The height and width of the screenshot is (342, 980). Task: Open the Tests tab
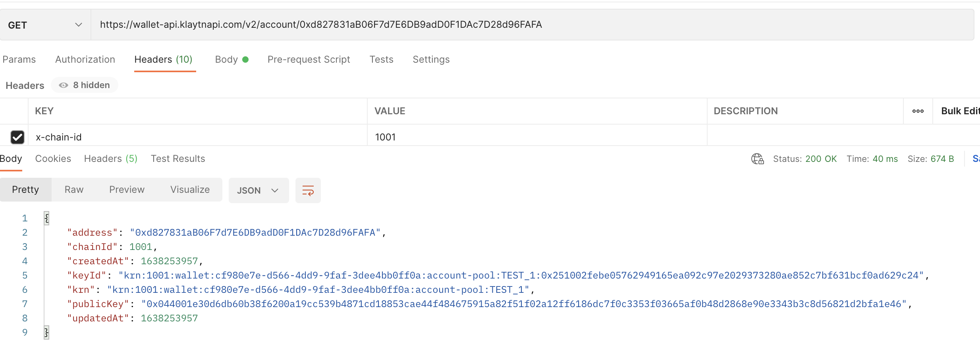pyautogui.click(x=381, y=60)
